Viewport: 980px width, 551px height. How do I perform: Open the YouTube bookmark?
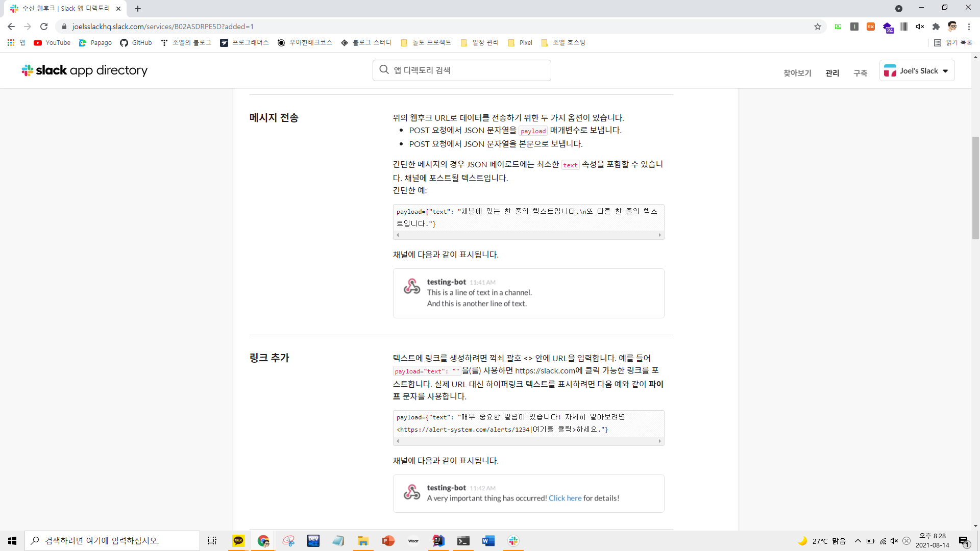click(x=52, y=43)
